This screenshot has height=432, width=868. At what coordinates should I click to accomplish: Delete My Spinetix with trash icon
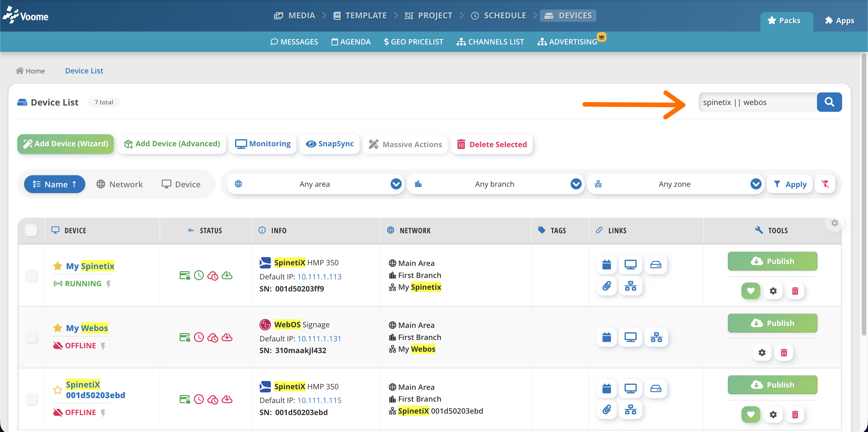(x=795, y=291)
